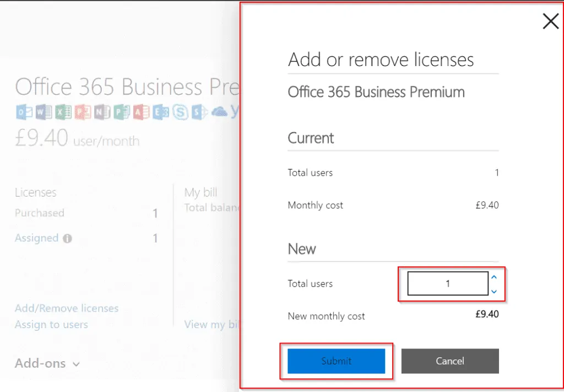This screenshot has height=392, width=564.
Task: Click the Word app icon
Action: 44,112
